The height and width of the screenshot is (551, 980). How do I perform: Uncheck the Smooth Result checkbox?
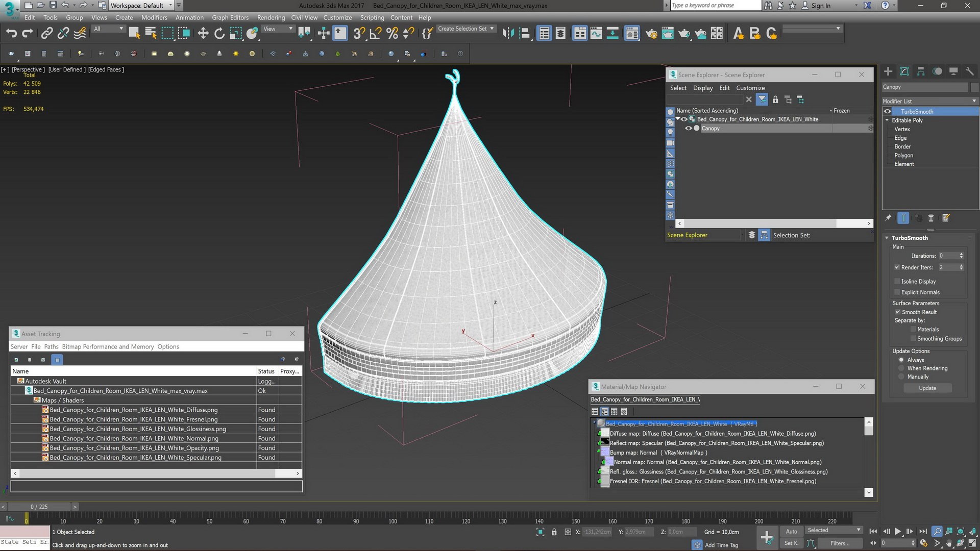(897, 312)
